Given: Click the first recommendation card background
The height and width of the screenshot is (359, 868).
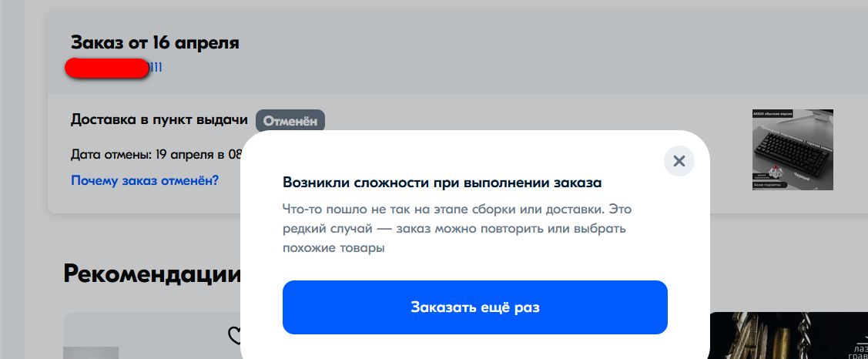Looking at the screenshot, I should (166, 336).
